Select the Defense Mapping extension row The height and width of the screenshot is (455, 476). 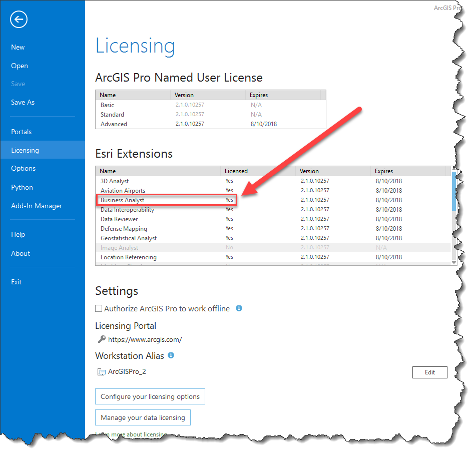pos(273,229)
